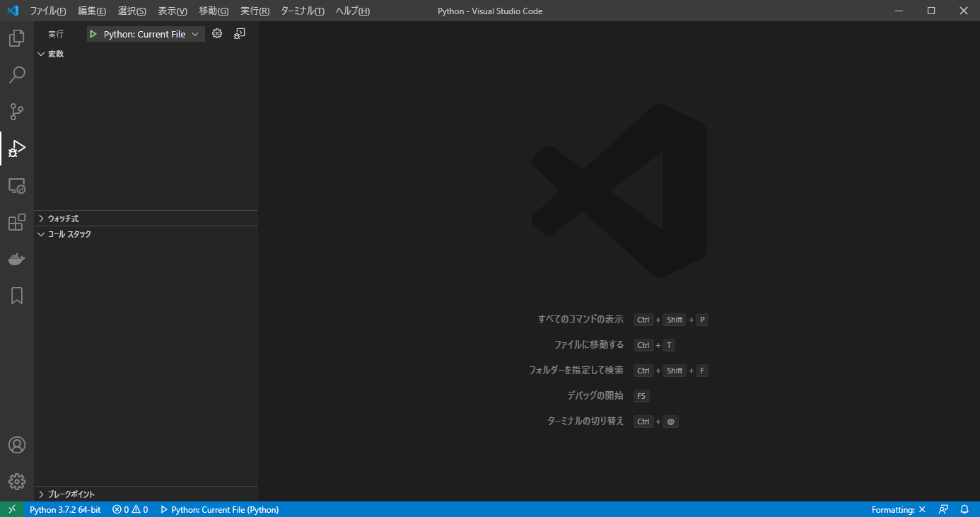Click the green remote window indicator

click(12, 509)
